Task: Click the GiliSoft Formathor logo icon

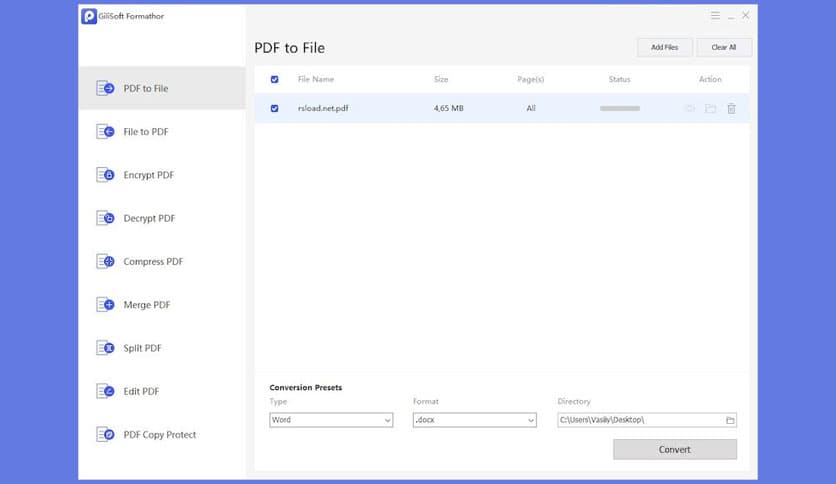Action: coord(89,16)
